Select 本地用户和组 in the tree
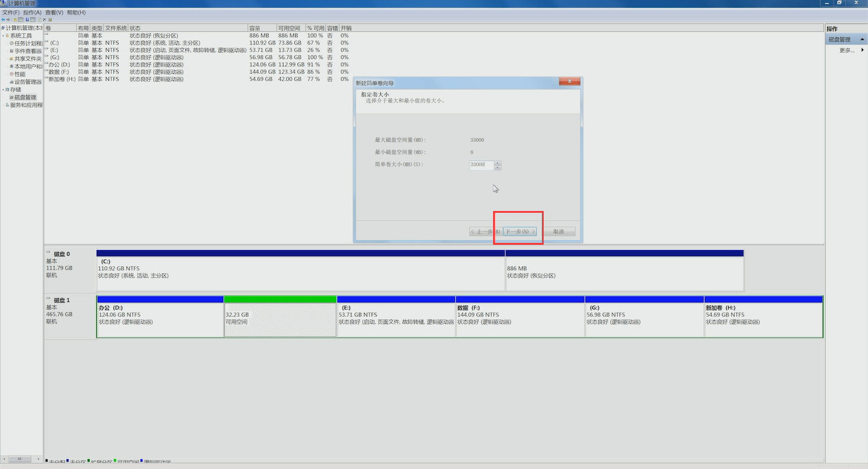The image size is (868, 469). 27,66
